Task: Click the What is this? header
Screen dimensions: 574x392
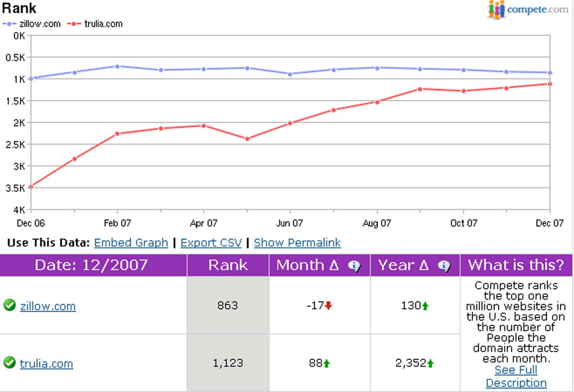Action: click(x=516, y=265)
